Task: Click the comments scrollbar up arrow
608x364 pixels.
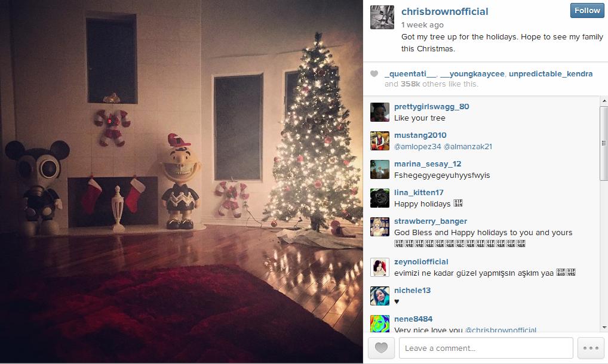Action: (x=604, y=101)
